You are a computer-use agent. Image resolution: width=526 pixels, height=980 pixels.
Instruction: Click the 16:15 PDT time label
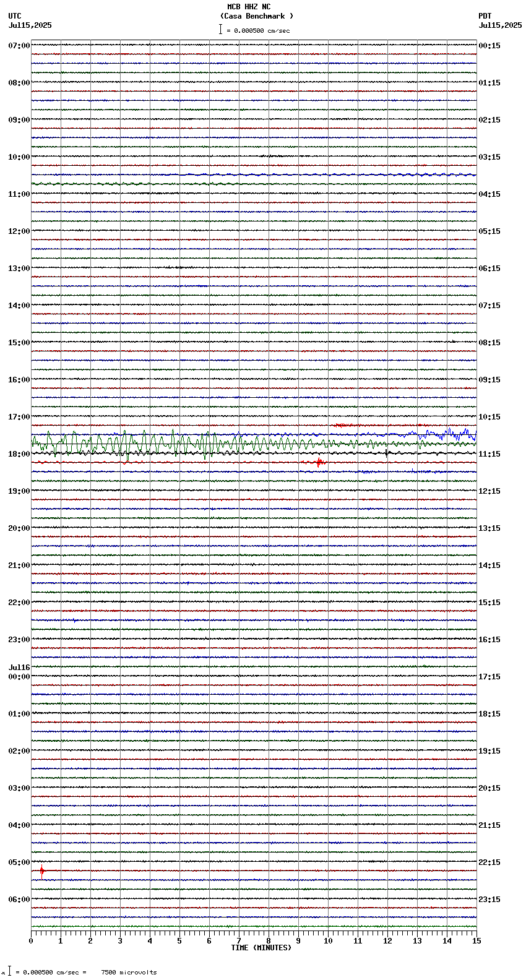489,640
